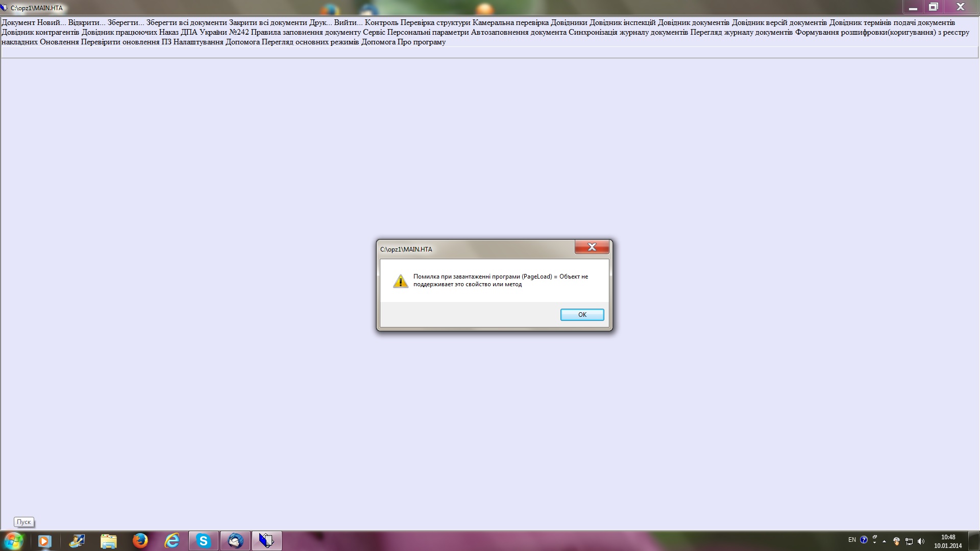Image resolution: width=980 pixels, height=551 pixels.
Task: Click 'Перевірити оновлення' menu text
Action: 120,42
